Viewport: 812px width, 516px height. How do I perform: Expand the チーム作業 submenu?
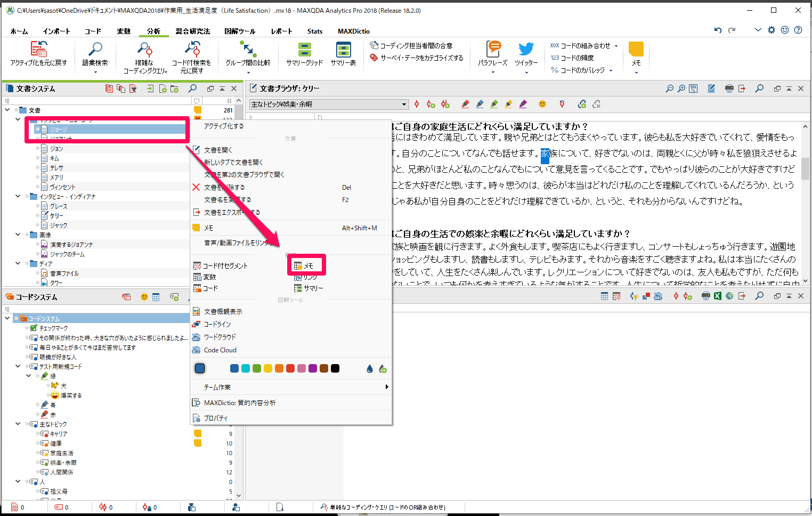pos(387,387)
